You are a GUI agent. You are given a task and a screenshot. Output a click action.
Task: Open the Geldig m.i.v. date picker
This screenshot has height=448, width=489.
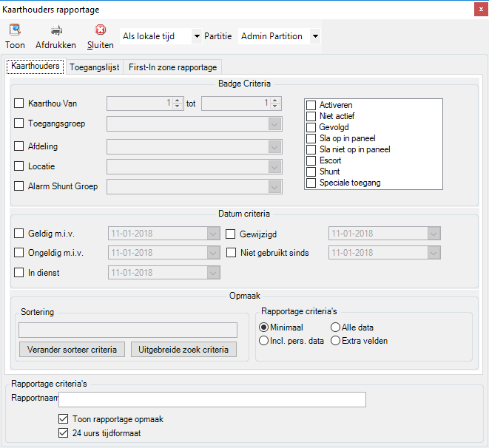click(x=213, y=234)
